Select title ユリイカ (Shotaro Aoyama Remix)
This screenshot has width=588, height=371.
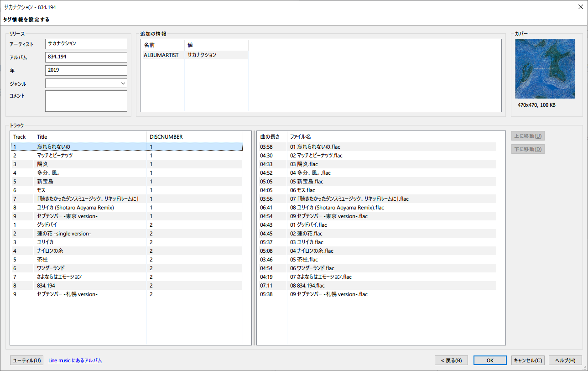[x=75, y=208]
